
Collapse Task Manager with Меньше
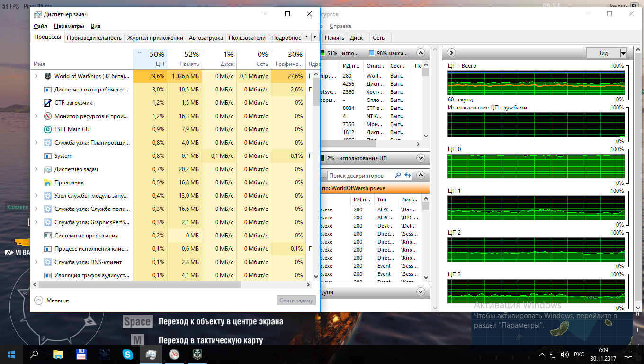pyautogui.click(x=52, y=300)
